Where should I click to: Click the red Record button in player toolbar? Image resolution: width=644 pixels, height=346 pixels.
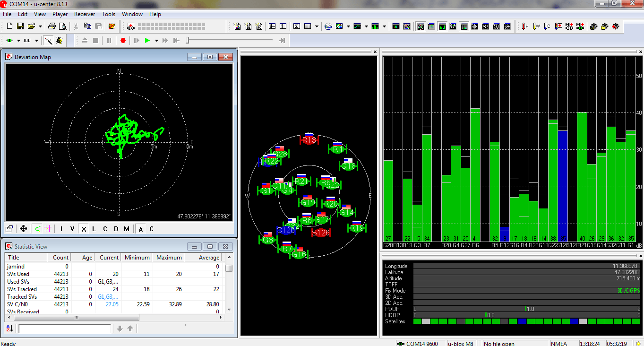pos(123,41)
